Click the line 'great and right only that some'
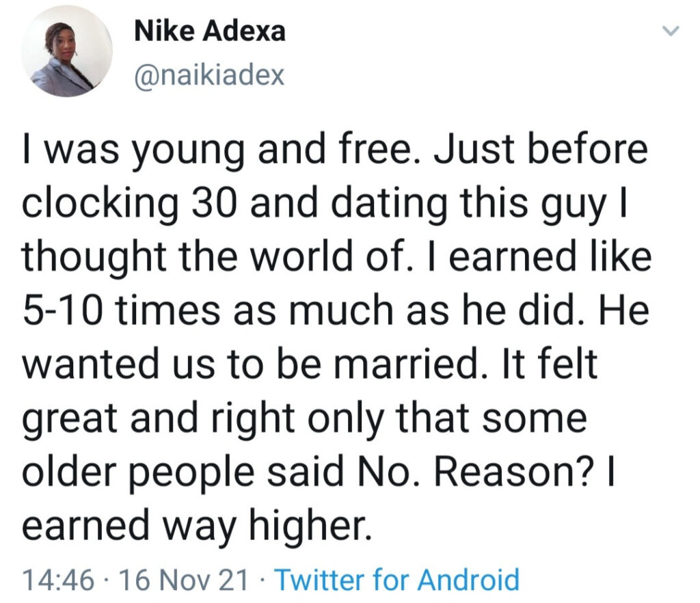Screen dimensions: 700x603 tap(304, 418)
